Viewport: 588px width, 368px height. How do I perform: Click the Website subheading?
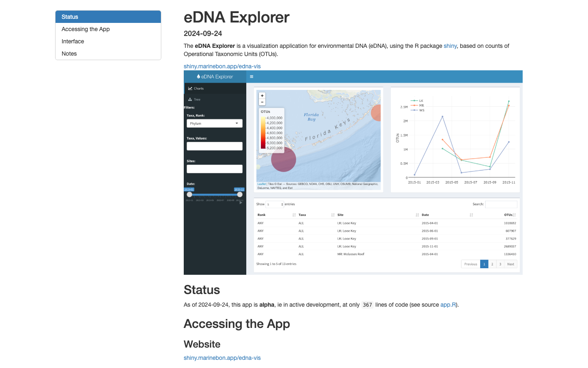tap(202, 344)
